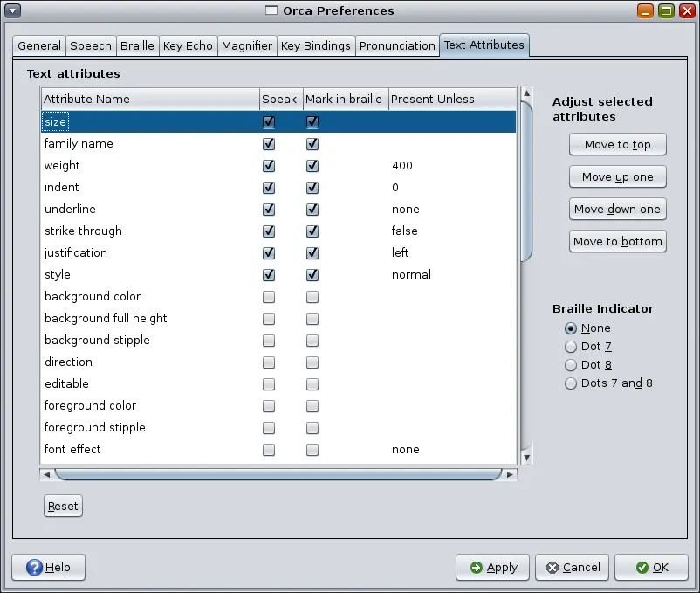Toggle Mark in braille for indent
The image size is (700, 593).
[x=312, y=188]
